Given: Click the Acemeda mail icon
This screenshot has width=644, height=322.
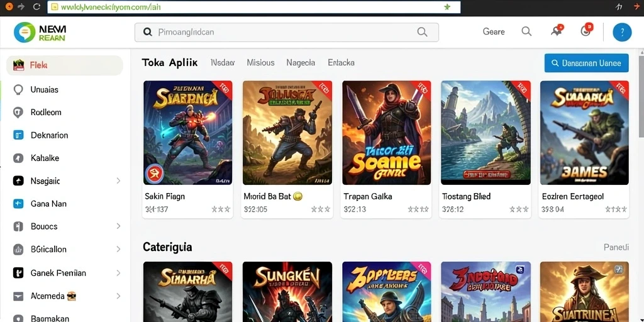Looking at the screenshot, I should coord(18,296).
